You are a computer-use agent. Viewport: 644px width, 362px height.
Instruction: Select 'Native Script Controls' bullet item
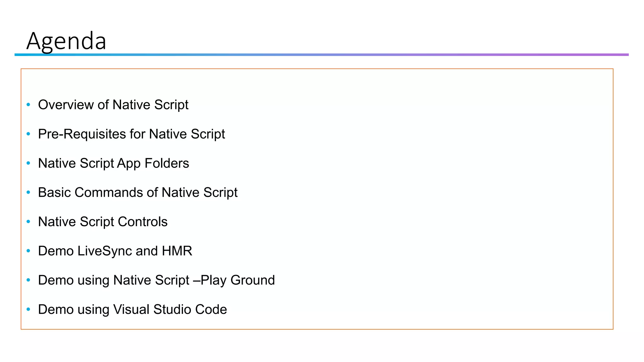click(103, 222)
